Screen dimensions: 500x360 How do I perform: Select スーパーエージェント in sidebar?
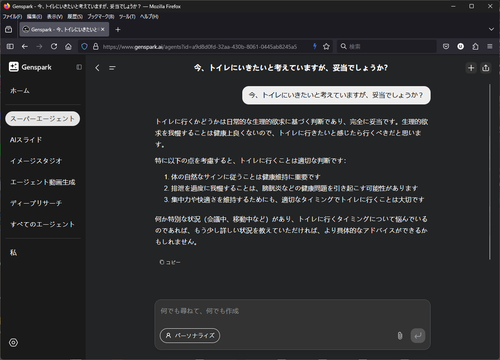pos(43,119)
